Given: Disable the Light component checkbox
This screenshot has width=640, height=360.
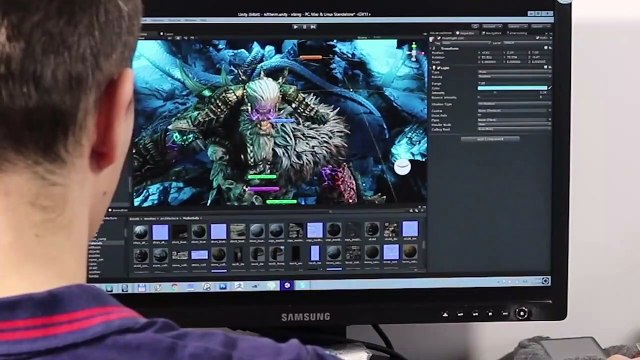Looking at the screenshot, I should [439, 68].
